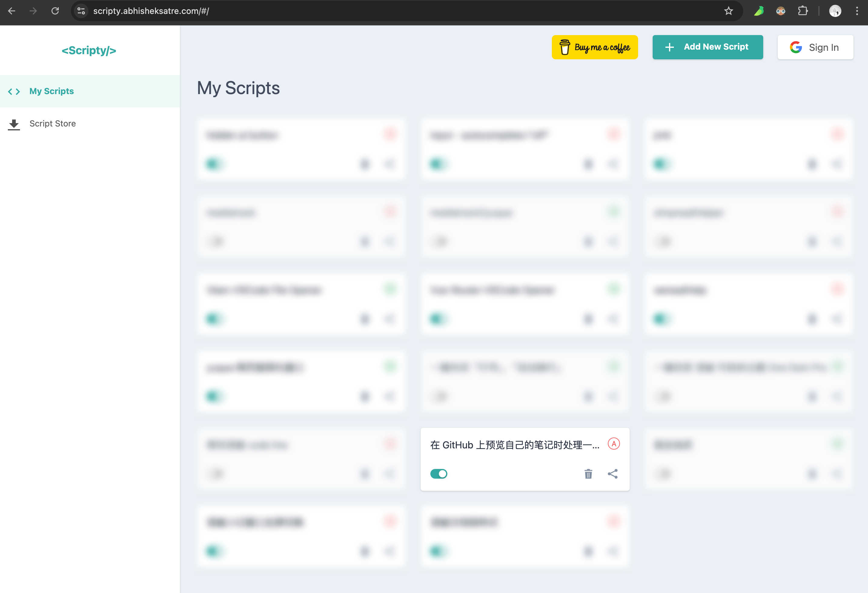Click the owl-glasses extension icon

[780, 11]
